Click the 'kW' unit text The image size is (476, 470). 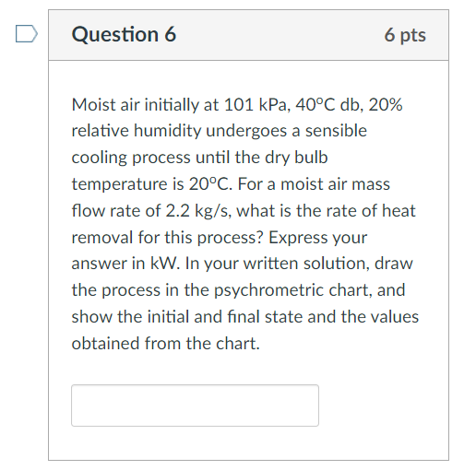164,264
